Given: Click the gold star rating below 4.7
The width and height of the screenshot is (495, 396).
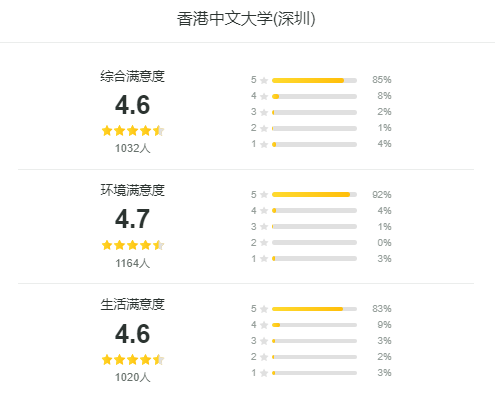Looking at the screenshot, I should 133,245.
